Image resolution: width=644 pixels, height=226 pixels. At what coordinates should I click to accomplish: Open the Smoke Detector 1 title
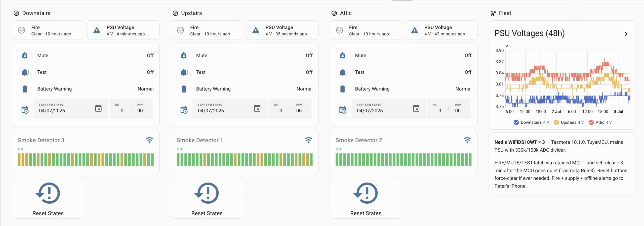[x=200, y=140]
